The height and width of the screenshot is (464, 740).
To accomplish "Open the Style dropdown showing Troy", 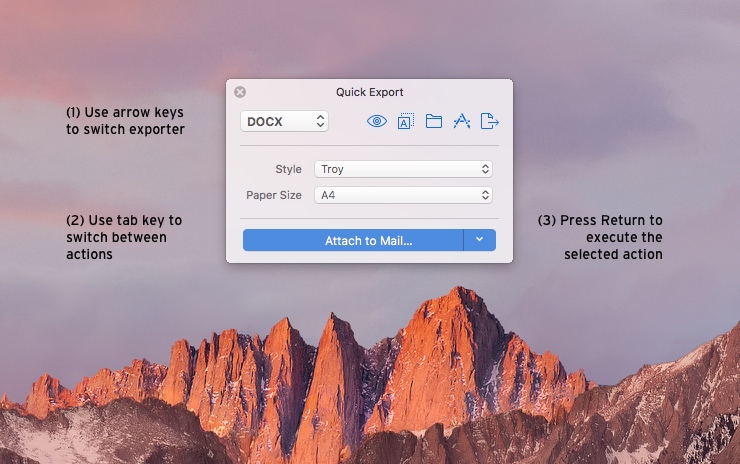I will (x=403, y=169).
